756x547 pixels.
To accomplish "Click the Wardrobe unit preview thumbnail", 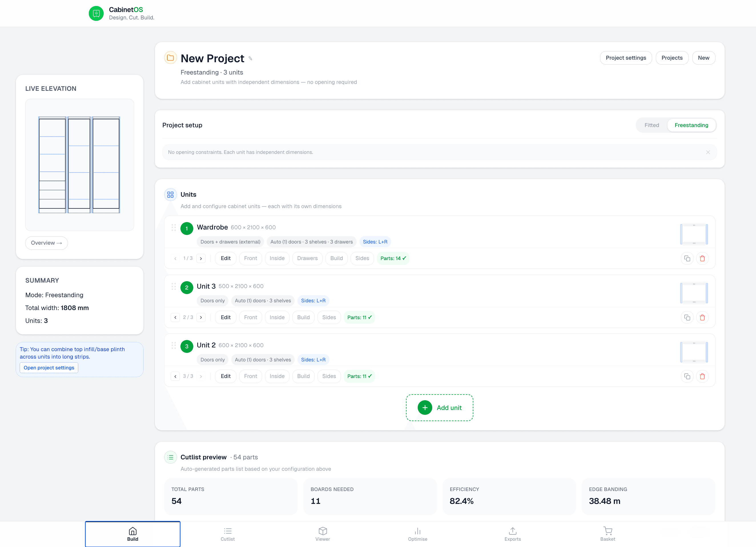I will 694,234.
